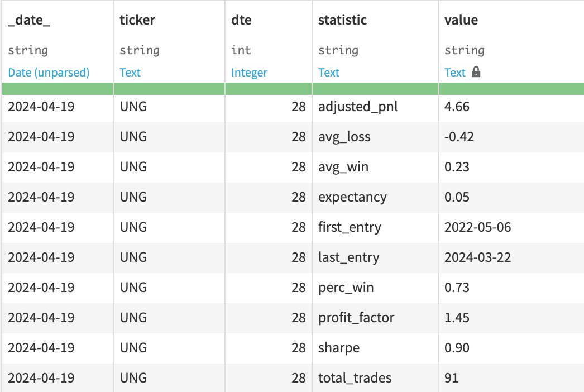The image size is (584, 392).
Task: Select the total_trades statistic cell
Action: [x=355, y=378]
